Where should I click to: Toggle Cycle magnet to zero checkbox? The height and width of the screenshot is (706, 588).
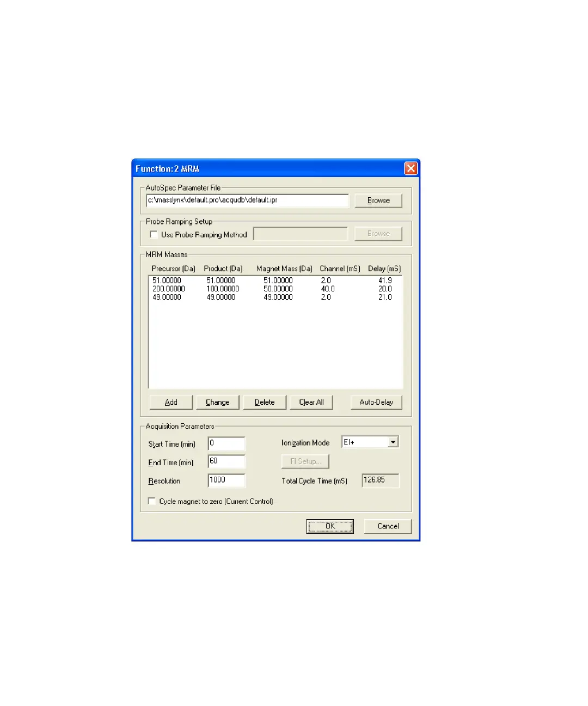[x=152, y=501]
